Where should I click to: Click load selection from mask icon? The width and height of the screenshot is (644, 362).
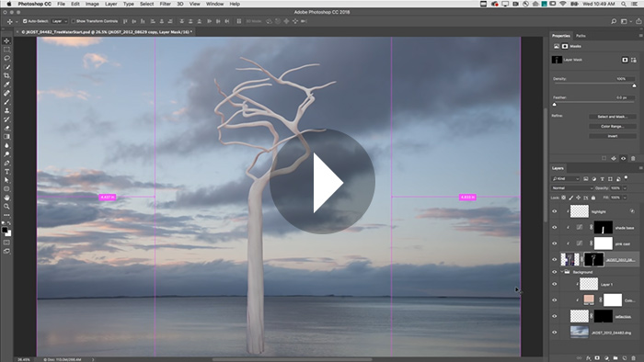(604, 158)
